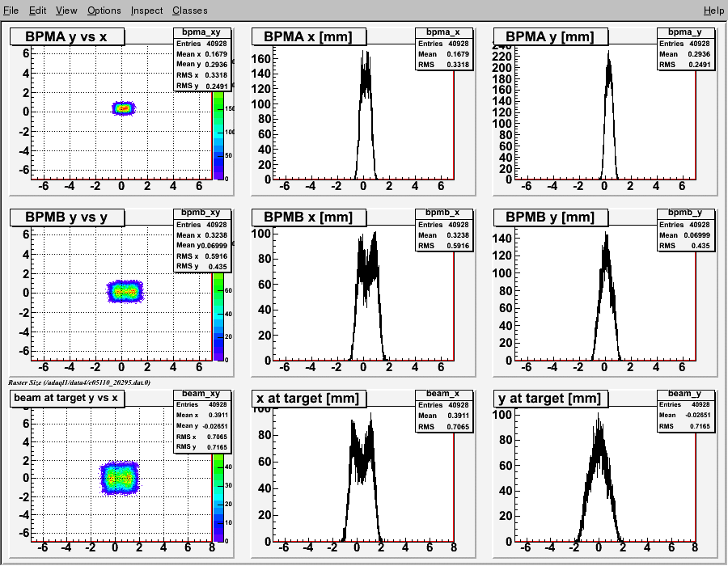The width and height of the screenshot is (728, 566).
Task: Click the beam_xy statistics box
Action: coord(202,421)
